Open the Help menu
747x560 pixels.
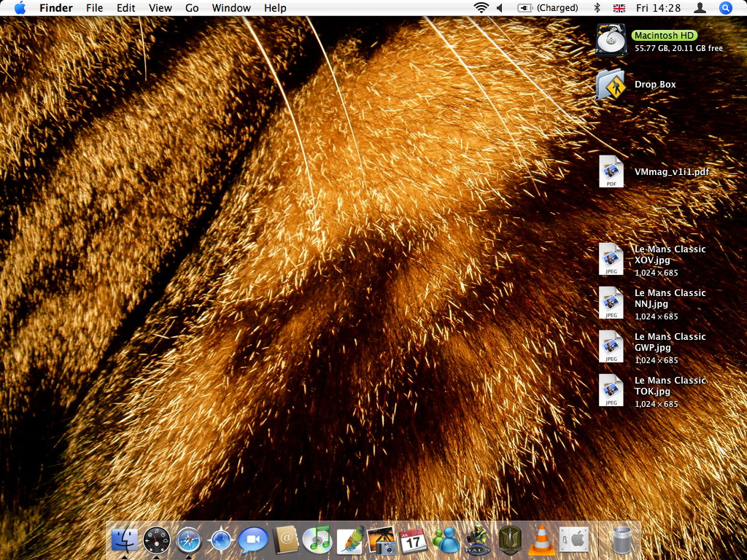[275, 8]
